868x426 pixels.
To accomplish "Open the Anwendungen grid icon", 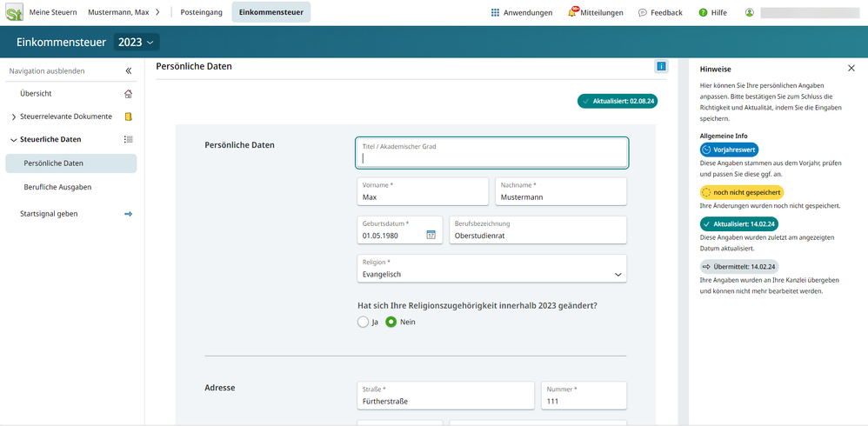I will coord(495,13).
